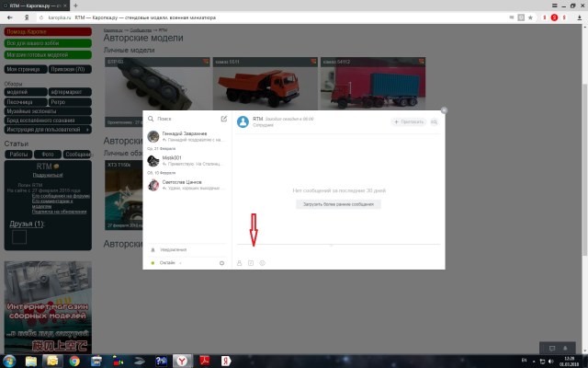
Task: Click the person icon in message toolbar
Action: click(240, 263)
